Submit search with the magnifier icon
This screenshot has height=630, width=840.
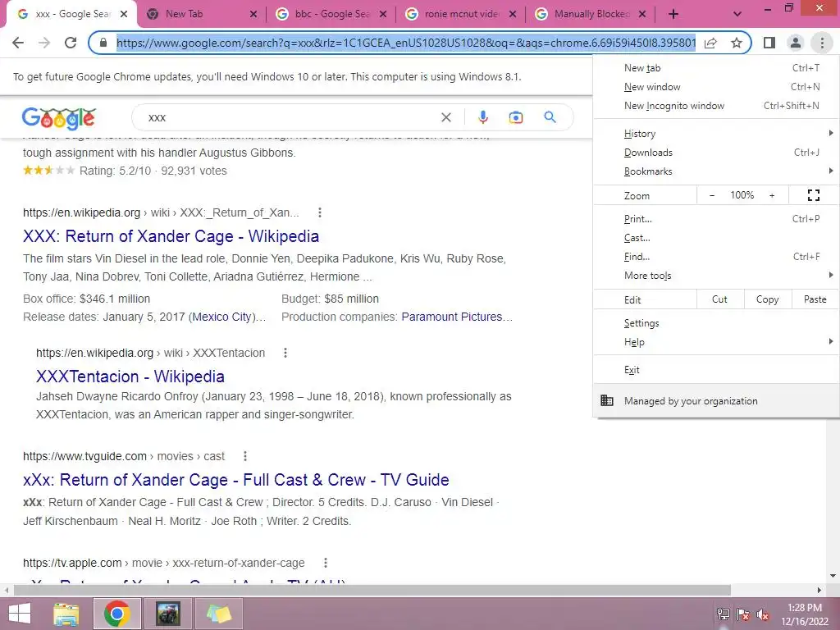(550, 117)
